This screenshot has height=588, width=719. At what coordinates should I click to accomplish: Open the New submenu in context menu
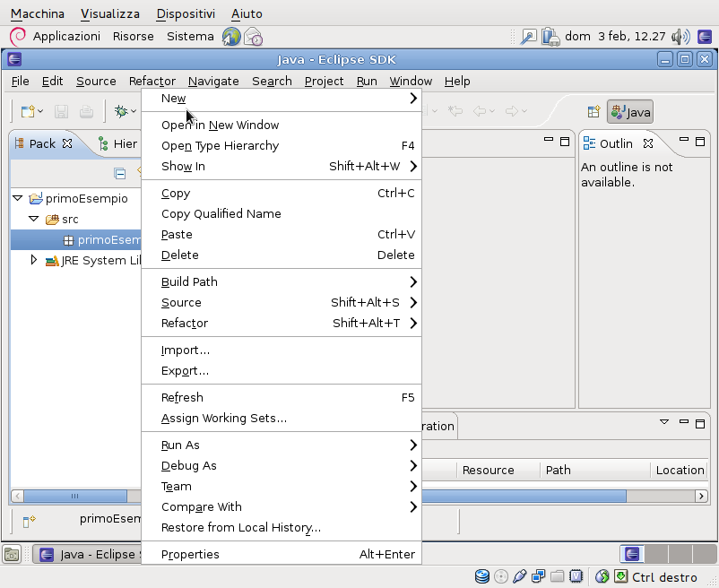tap(282, 98)
